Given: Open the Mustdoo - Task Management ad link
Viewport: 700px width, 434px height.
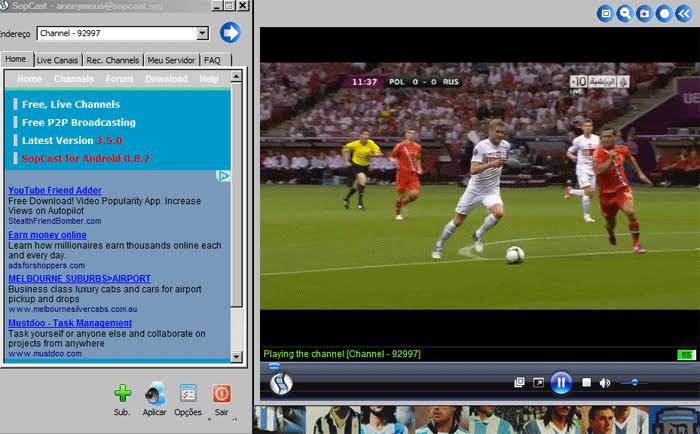Looking at the screenshot, I should click(x=70, y=323).
